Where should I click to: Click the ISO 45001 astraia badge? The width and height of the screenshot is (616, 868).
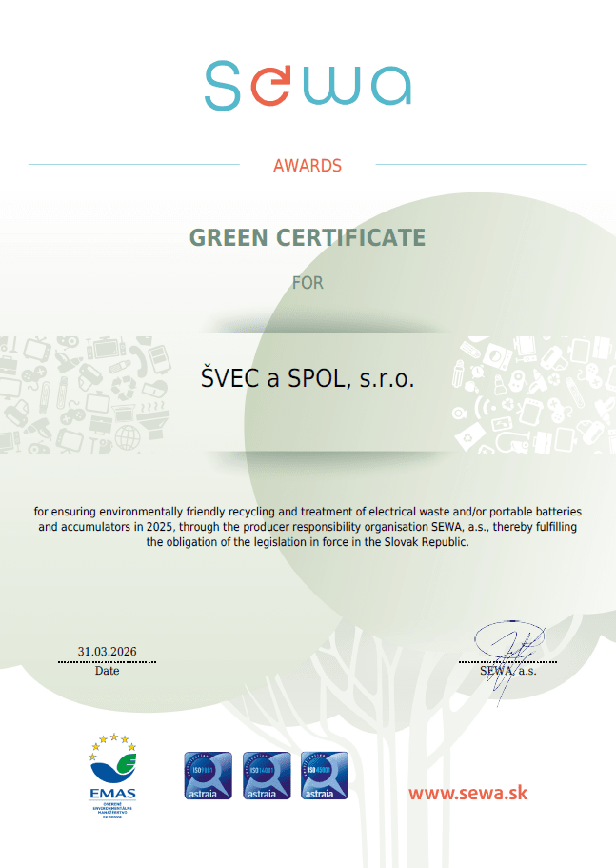coord(324,776)
